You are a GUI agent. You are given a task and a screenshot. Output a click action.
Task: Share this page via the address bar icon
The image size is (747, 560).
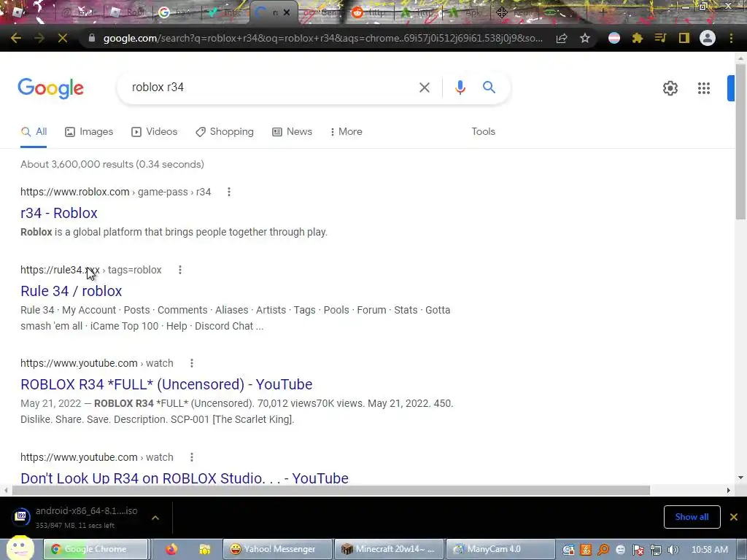(x=562, y=38)
